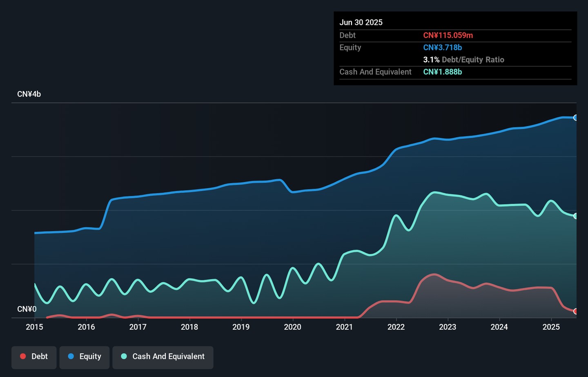Click the Cash And Equivalent tooltip label
The width and height of the screenshot is (588, 377).
[375, 72]
